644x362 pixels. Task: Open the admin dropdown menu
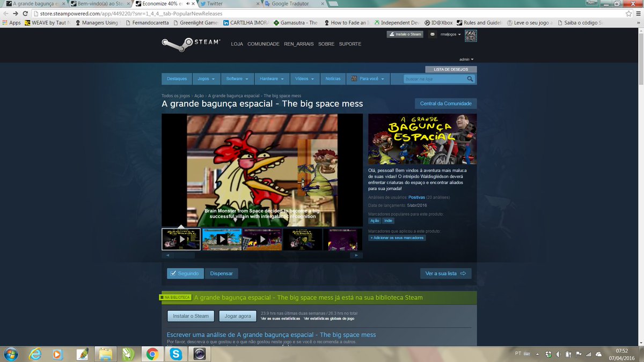(466, 59)
